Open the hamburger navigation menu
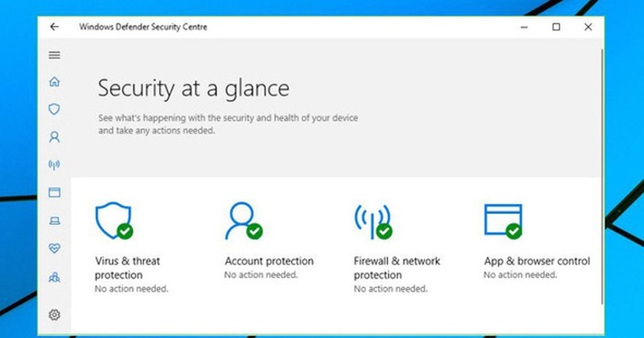Screen dimensions: 644x338 (x=54, y=55)
